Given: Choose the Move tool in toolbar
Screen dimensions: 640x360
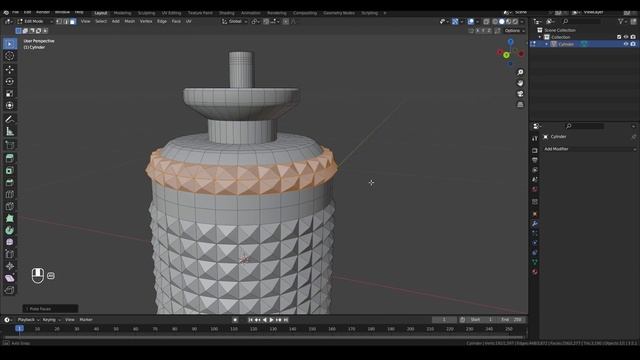Looking at the screenshot, I should pos(10,69).
